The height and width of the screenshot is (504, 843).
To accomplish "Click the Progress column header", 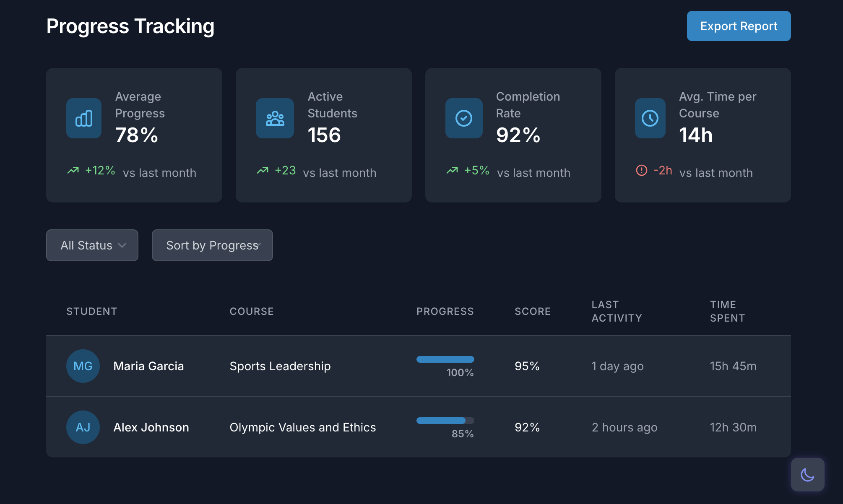I will (x=445, y=311).
